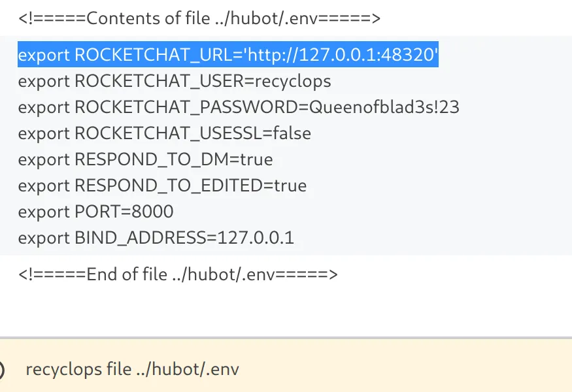Click the 'Contents of file' header line
The width and height of the screenshot is (572, 392).
click(199, 18)
